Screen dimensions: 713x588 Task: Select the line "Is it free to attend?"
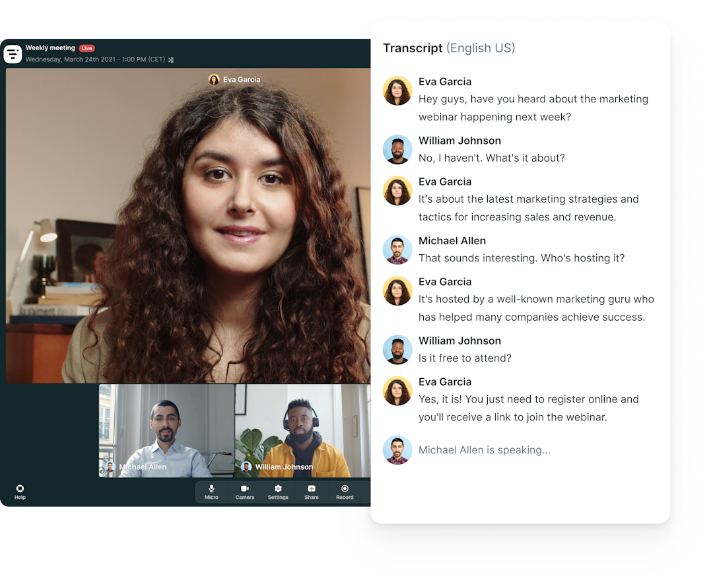click(465, 358)
